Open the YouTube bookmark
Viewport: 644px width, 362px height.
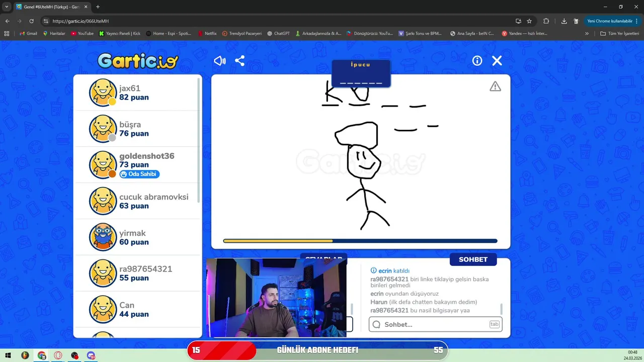coord(82,34)
